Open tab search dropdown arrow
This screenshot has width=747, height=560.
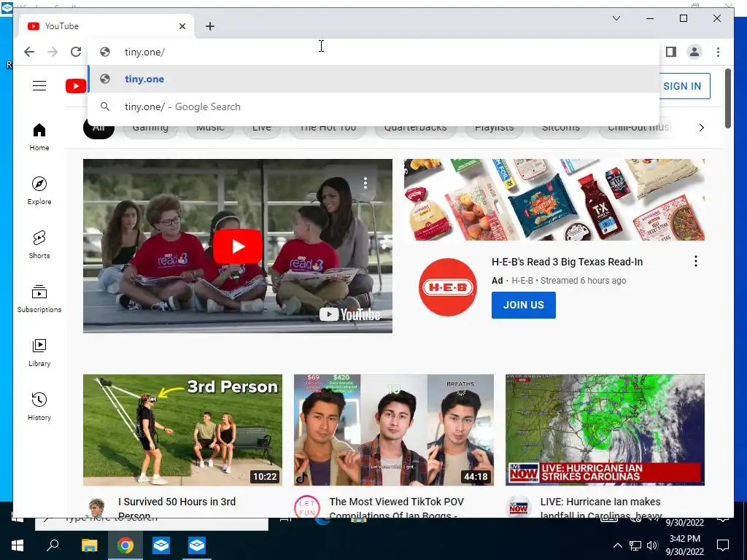pos(616,18)
